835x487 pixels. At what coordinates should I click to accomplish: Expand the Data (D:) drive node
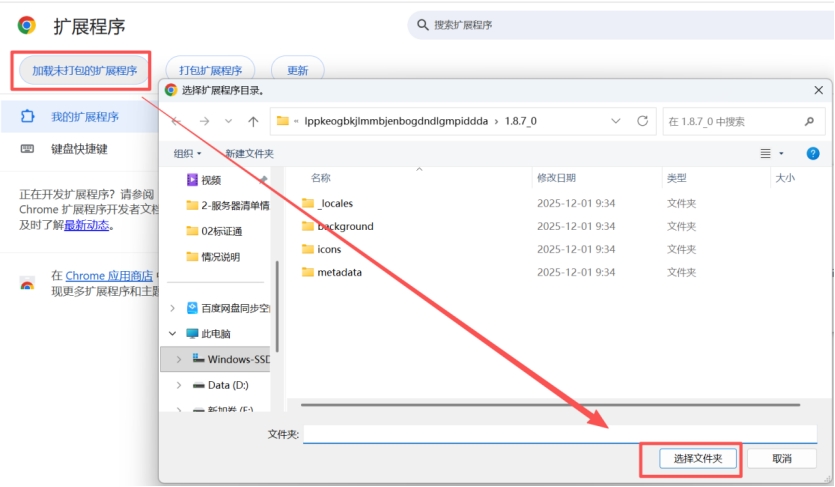click(178, 385)
